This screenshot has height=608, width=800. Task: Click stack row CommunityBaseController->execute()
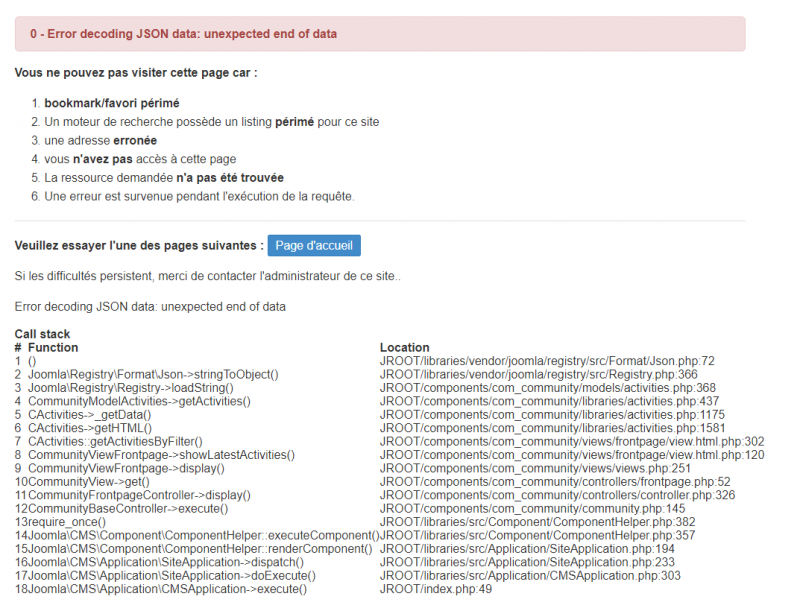coord(128,509)
